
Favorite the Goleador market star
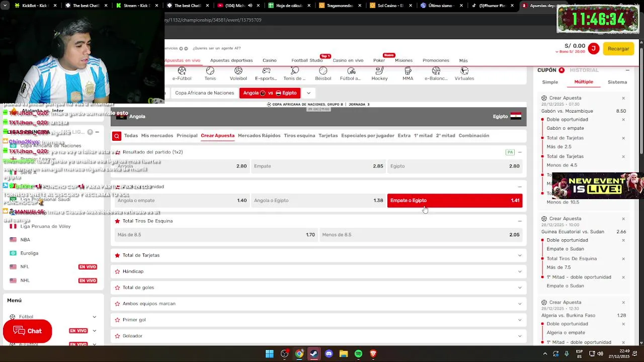point(118,336)
